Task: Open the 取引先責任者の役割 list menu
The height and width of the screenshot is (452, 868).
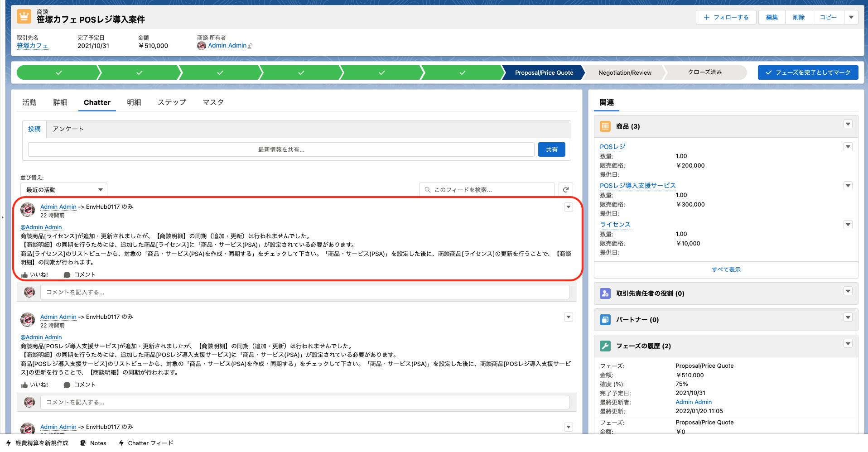Action: pos(848,291)
